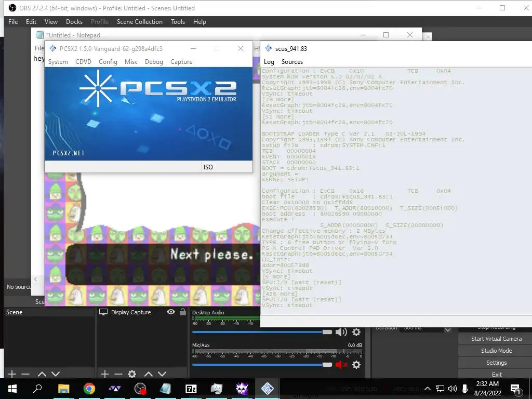The width and height of the screenshot is (532, 399).
Task: Remove the selected scene with the minus icon
Action: [25, 374]
